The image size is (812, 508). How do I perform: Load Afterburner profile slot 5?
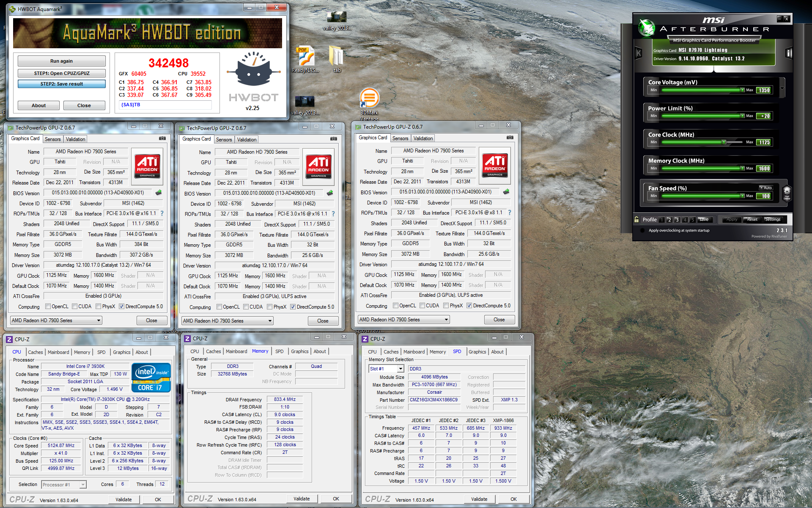pos(692,220)
